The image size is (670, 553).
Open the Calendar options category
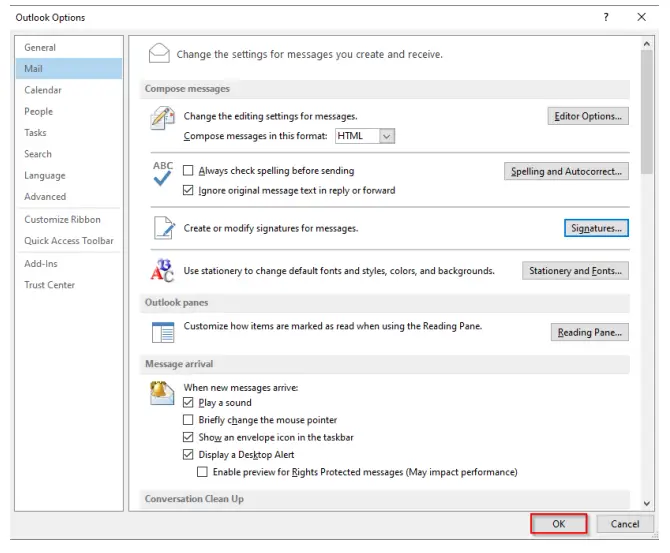click(x=69, y=90)
